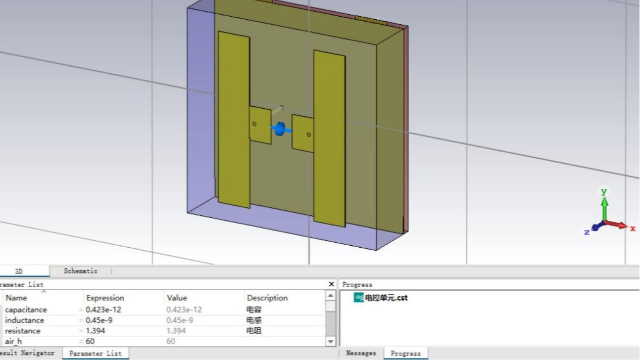
Task: Select the inductance parameter name
Action: pos(24,320)
